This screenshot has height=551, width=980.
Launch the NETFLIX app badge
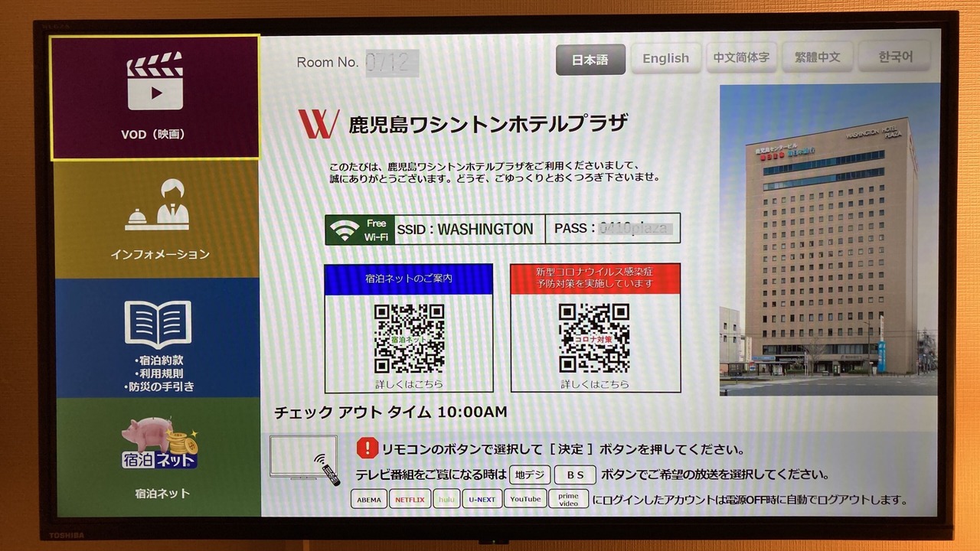[410, 499]
